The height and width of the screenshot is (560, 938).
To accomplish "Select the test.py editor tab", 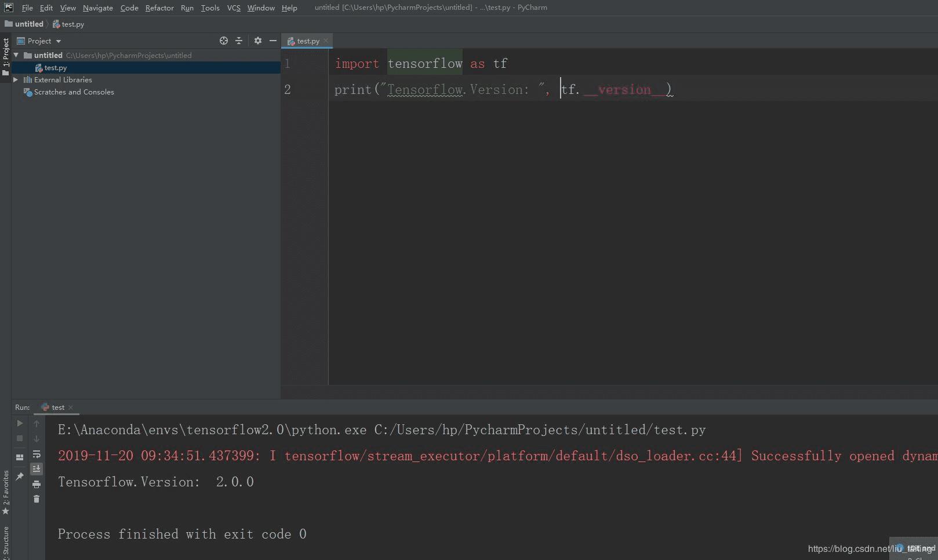I will point(307,41).
